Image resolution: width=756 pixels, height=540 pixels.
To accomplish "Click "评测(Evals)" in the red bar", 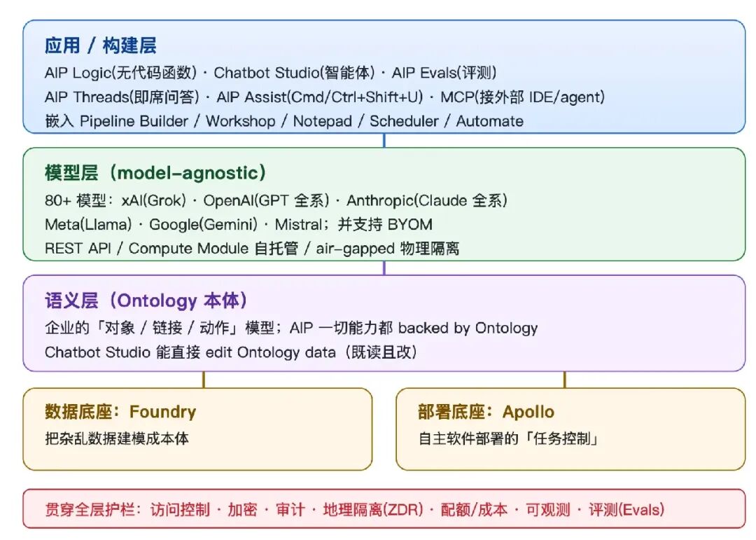I will (x=626, y=510).
